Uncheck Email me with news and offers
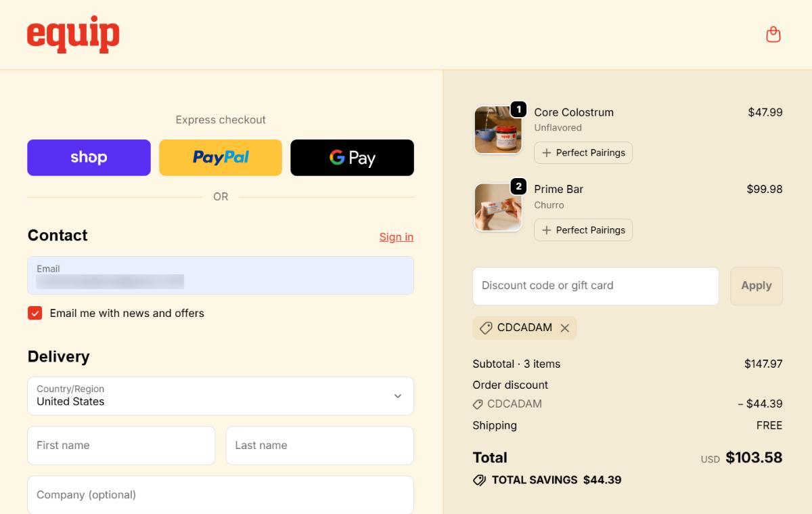This screenshot has height=514, width=812. coord(35,313)
